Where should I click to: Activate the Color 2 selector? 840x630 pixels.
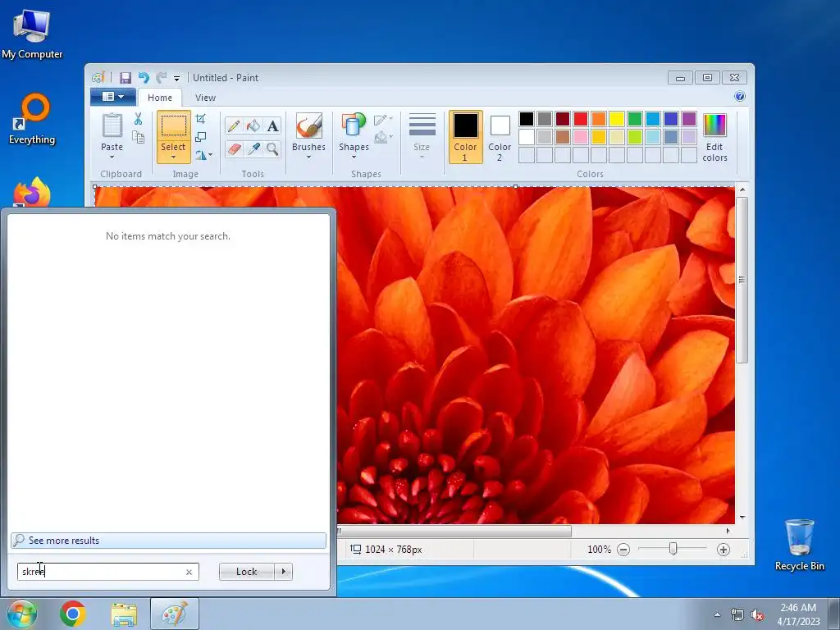coord(500,137)
